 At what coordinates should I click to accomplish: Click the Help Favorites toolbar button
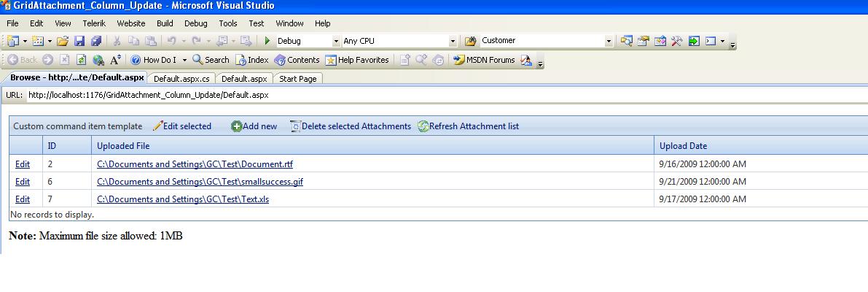pos(357,60)
